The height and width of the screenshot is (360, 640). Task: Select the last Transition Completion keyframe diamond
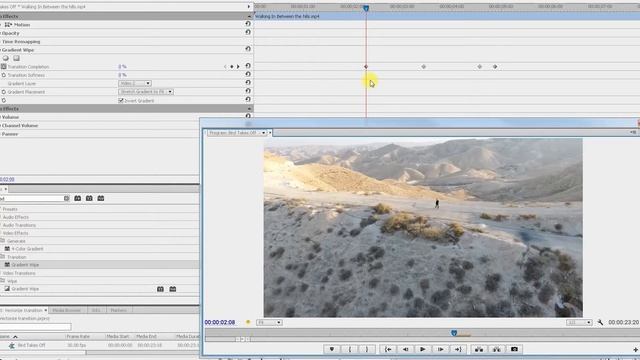click(495, 67)
